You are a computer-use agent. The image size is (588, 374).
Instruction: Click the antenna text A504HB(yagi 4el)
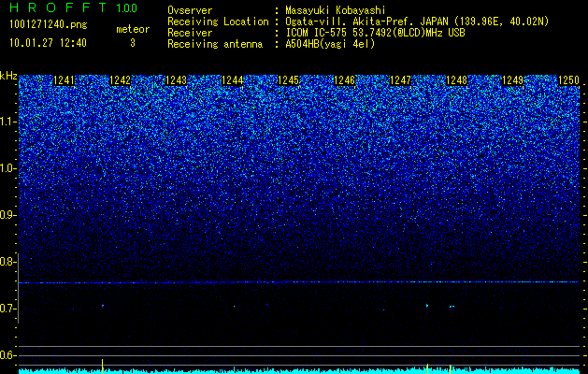(330, 44)
